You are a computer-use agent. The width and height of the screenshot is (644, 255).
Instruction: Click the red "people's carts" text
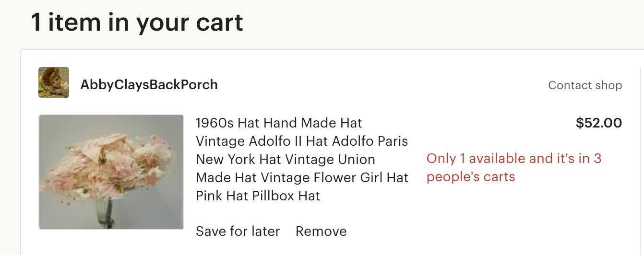coord(470,177)
